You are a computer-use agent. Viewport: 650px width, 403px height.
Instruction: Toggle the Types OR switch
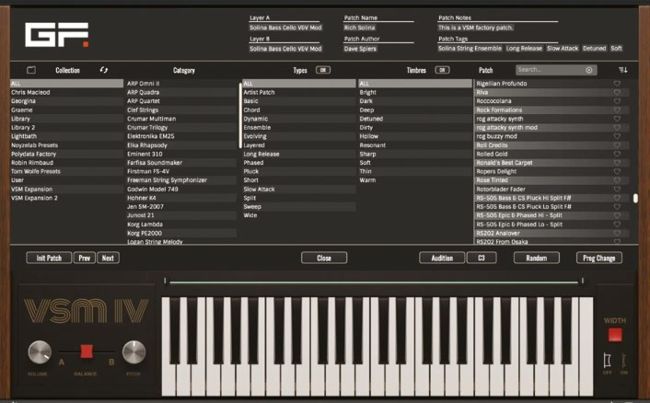[323, 70]
